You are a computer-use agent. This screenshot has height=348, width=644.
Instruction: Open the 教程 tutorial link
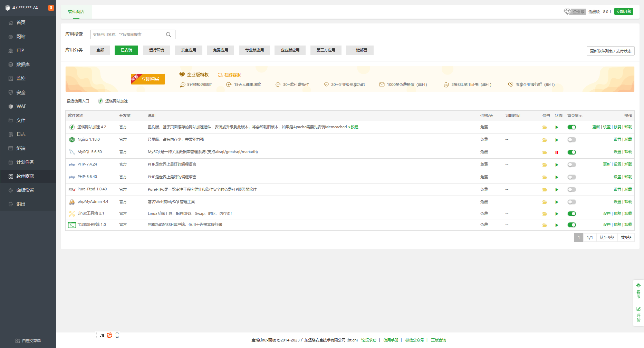[x=354, y=127]
